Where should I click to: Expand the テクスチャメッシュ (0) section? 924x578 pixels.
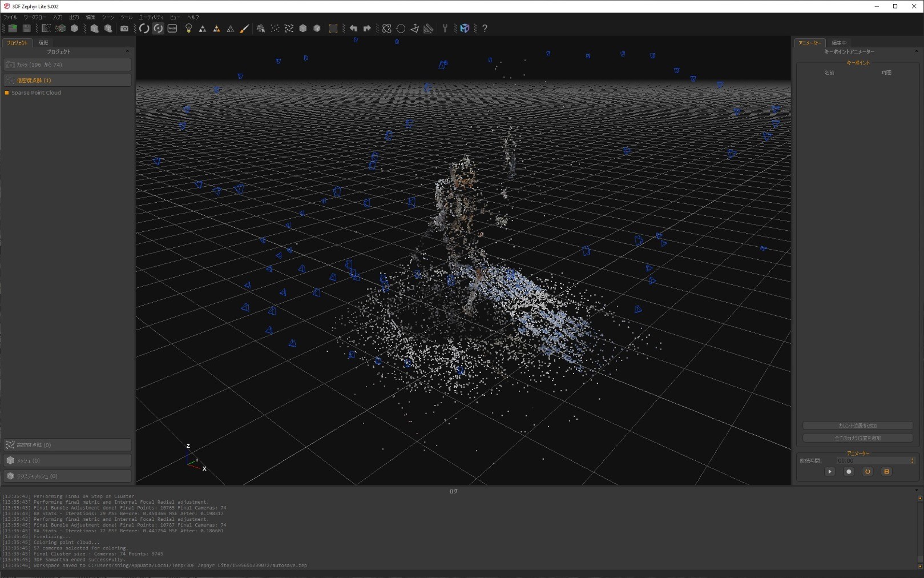(x=67, y=476)
